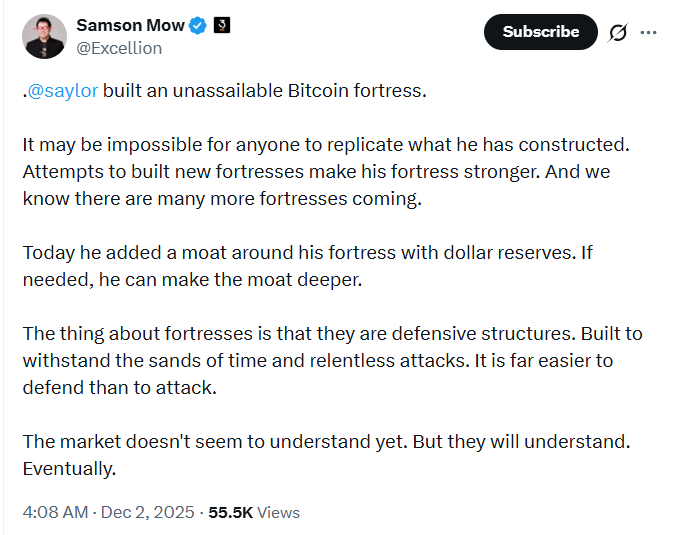Click the blue verified checkmark badge

198,26
